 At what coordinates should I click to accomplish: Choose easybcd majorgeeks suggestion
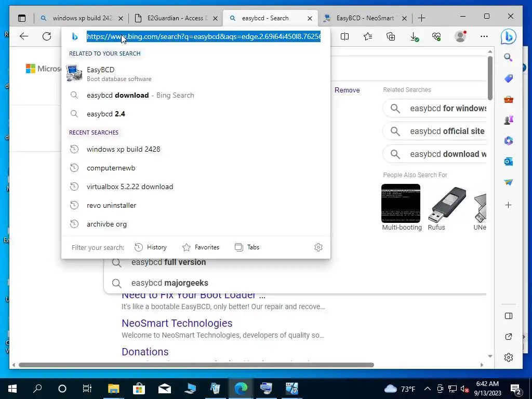click(x=170, y=283)
